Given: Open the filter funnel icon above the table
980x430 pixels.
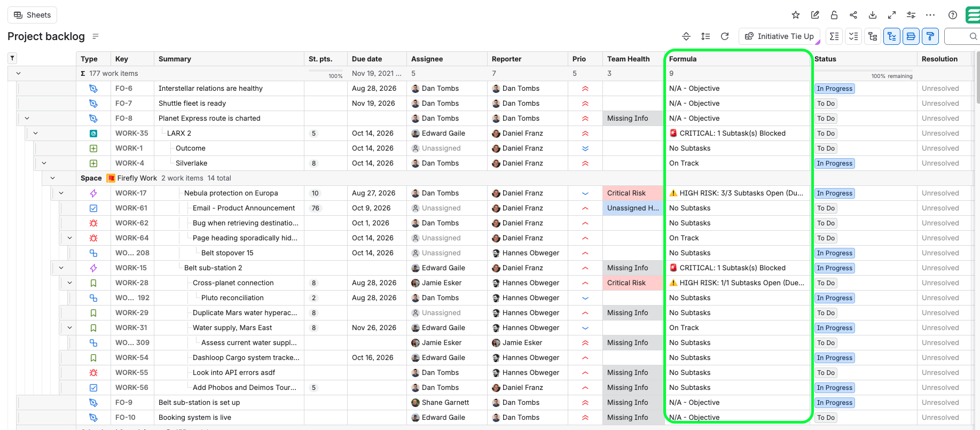Looking at the screenshot, I should [12, 58].
